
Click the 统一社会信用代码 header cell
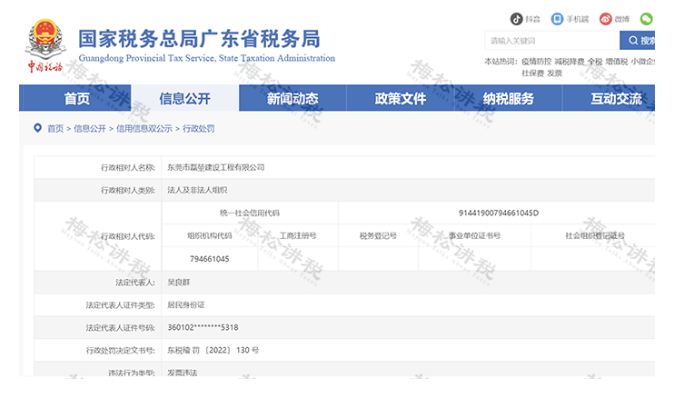pyautogui.click(x=250, y=213)
